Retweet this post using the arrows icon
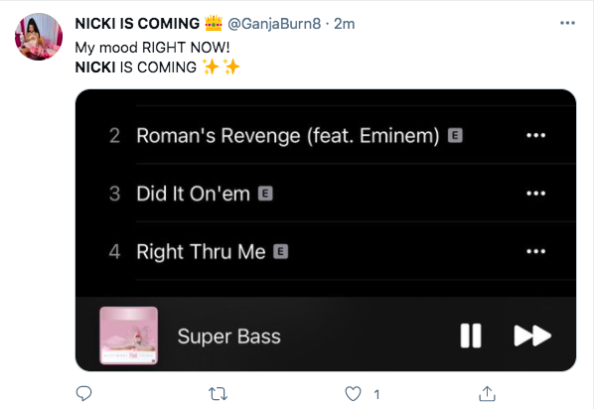 (218, 394)
